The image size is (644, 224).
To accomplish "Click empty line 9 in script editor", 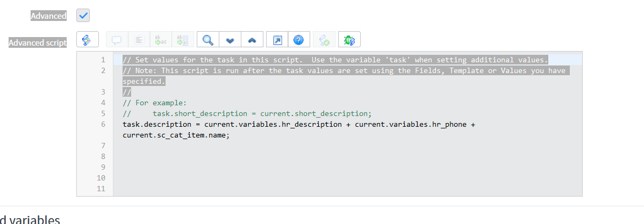I will pyautogui.click(x=347, y=167).
